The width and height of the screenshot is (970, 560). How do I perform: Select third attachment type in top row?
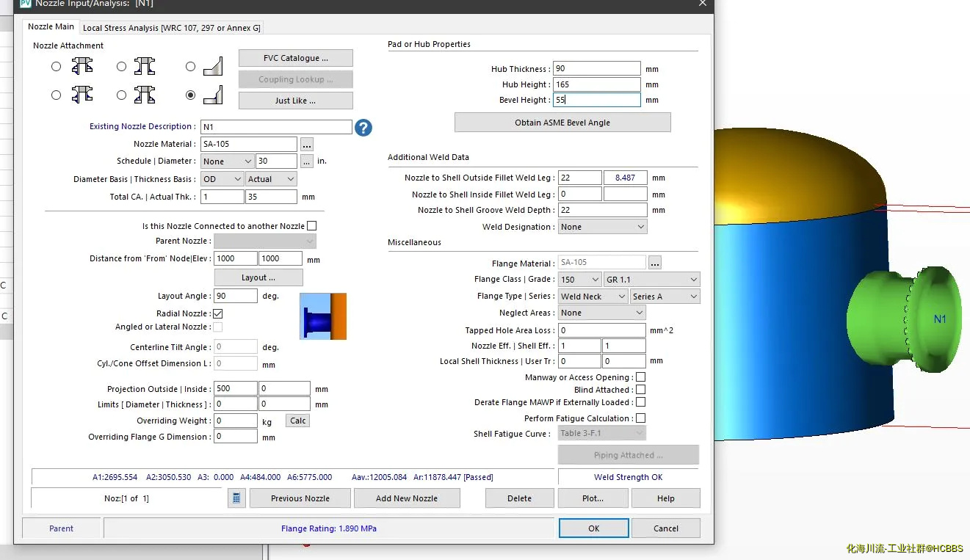[x=191, y=67]
